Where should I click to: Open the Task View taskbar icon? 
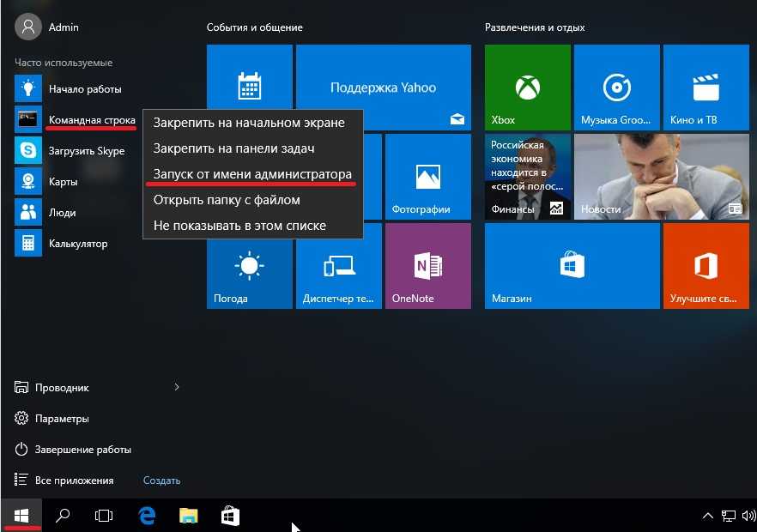tap(104, 515)
